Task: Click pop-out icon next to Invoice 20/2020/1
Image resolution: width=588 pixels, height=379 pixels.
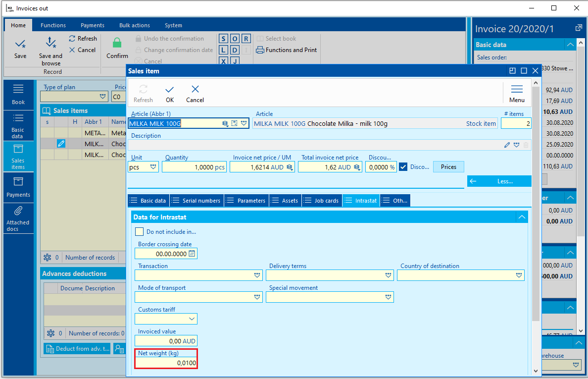Action: coord(579,28)
